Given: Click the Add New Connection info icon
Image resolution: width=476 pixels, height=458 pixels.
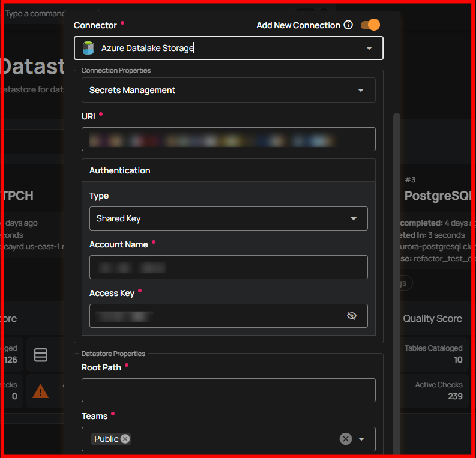Looking at the screenshot, I should pyautogui.click(x=348, y=25).
